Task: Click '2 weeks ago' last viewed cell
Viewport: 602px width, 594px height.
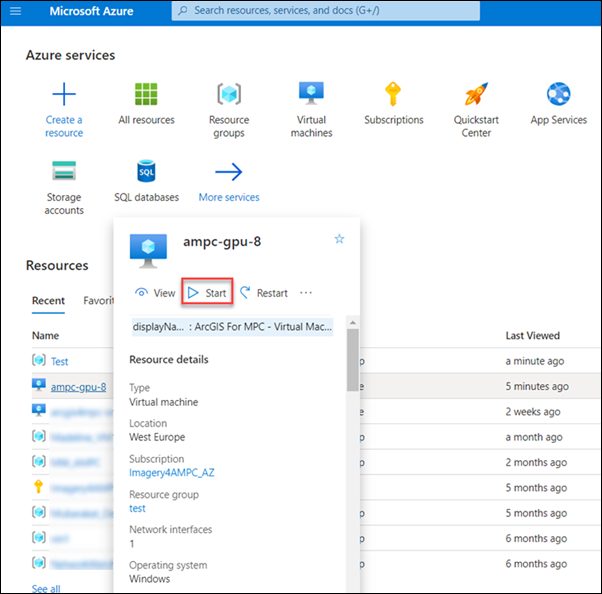Action: click(533, 412)
